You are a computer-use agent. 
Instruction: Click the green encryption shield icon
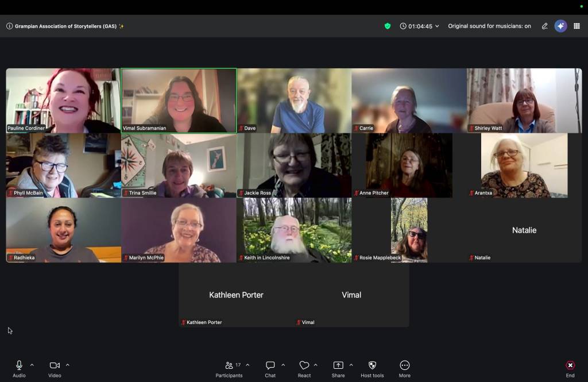click(388, 26)
